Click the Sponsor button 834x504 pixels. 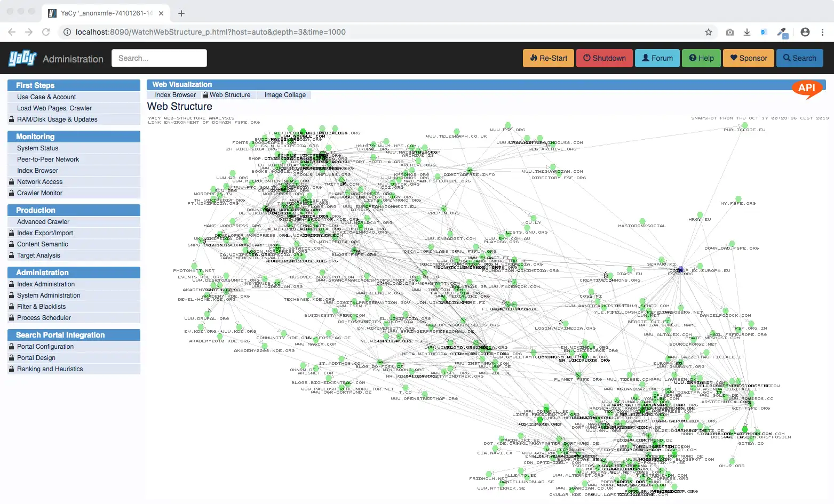point(749,58)
